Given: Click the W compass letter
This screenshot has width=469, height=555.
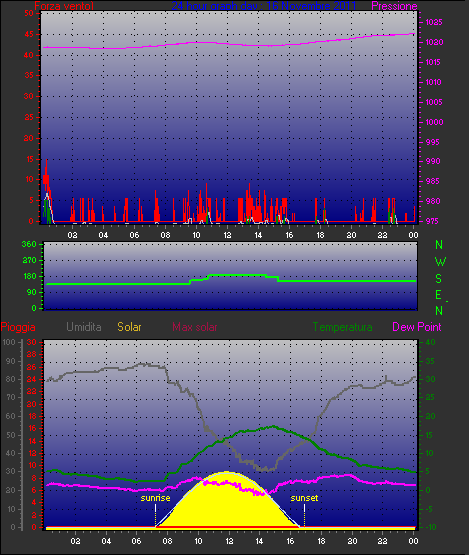Looking at the screenshot, I should [440, 262].
